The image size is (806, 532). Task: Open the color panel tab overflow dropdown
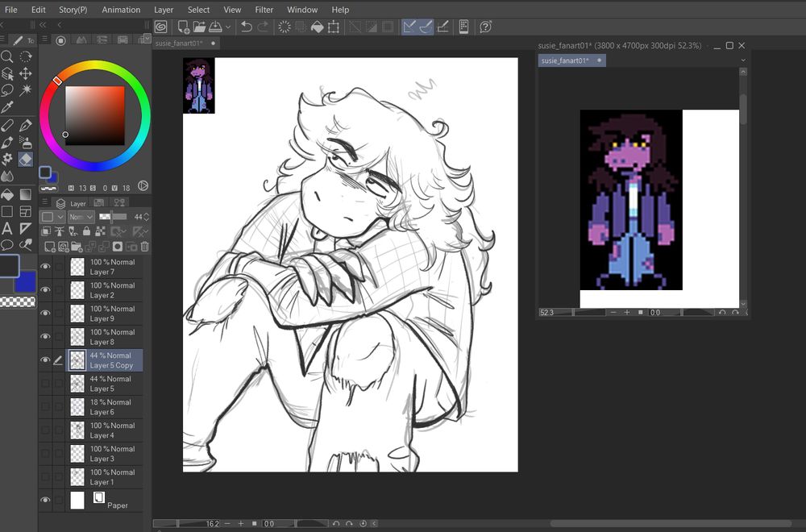147,37
